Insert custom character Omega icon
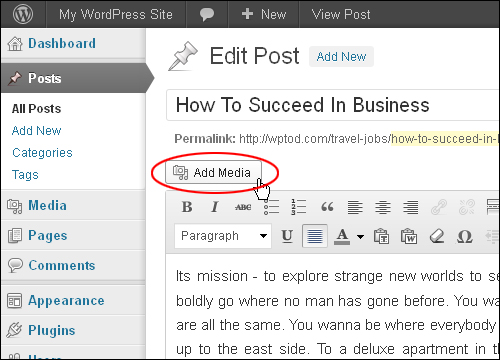This screenshot has height=360, width=500. (x=465, y=236)
